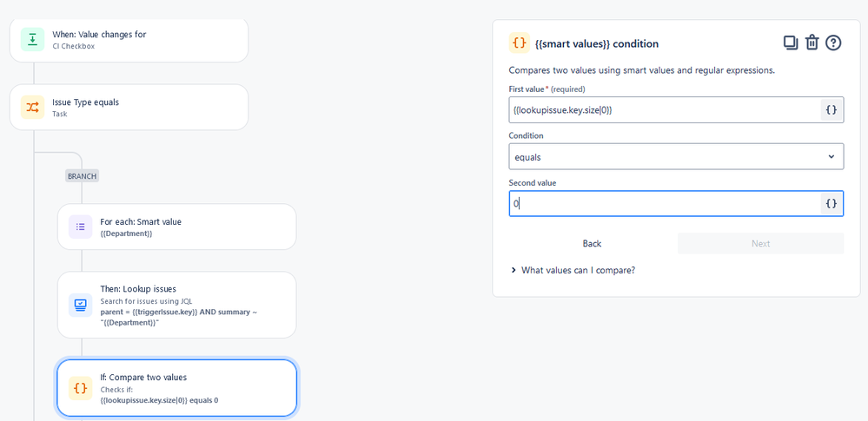Click the list icon on 'For each: Smart value'
Screen dimensions: 868x421
pyautogui.click(x=80, y=227)
